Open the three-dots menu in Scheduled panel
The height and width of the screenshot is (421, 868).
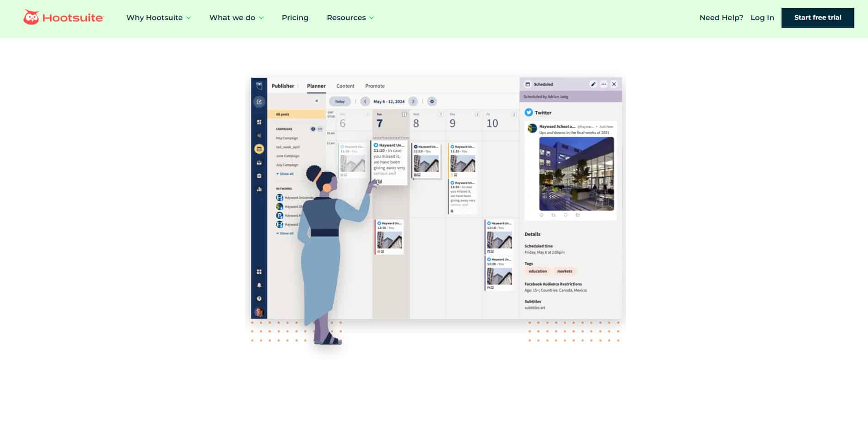(604, 84)
